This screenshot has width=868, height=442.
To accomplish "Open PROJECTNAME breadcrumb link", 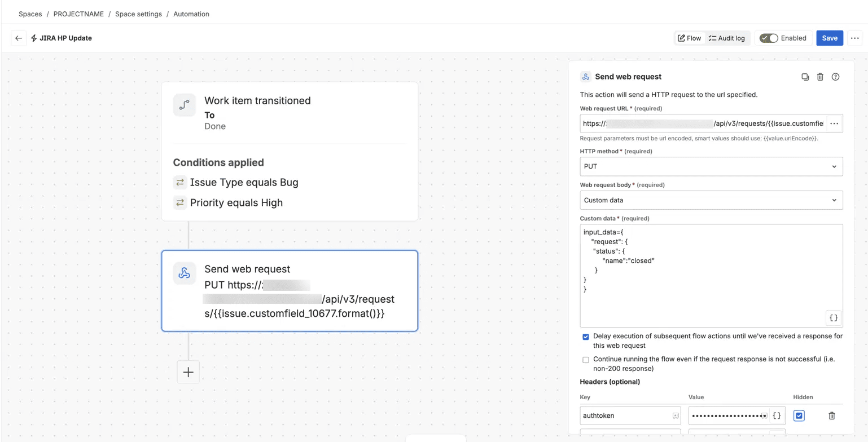I will 78,14.
